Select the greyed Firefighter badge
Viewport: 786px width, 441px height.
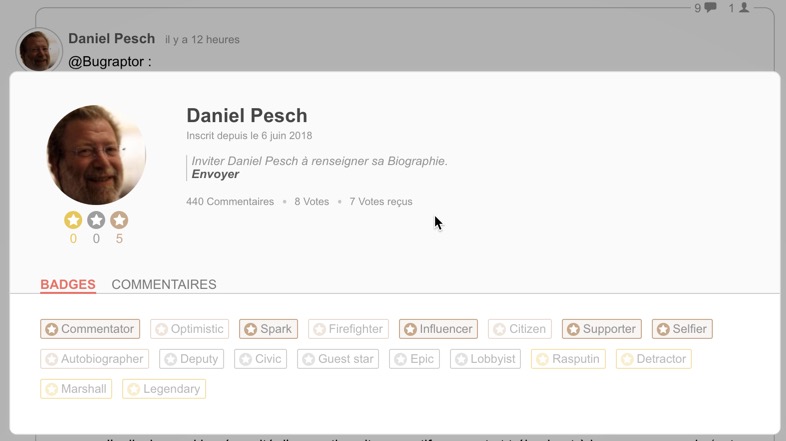(x=348, y=329)
